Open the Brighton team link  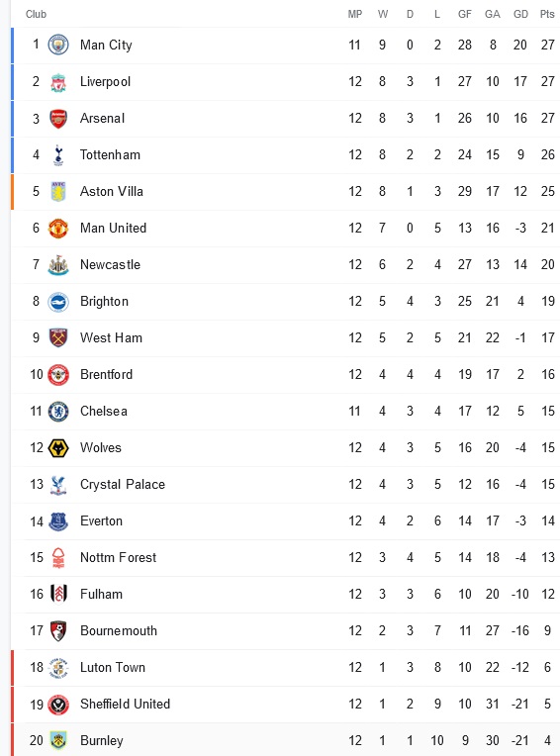(x=104, y=302)
